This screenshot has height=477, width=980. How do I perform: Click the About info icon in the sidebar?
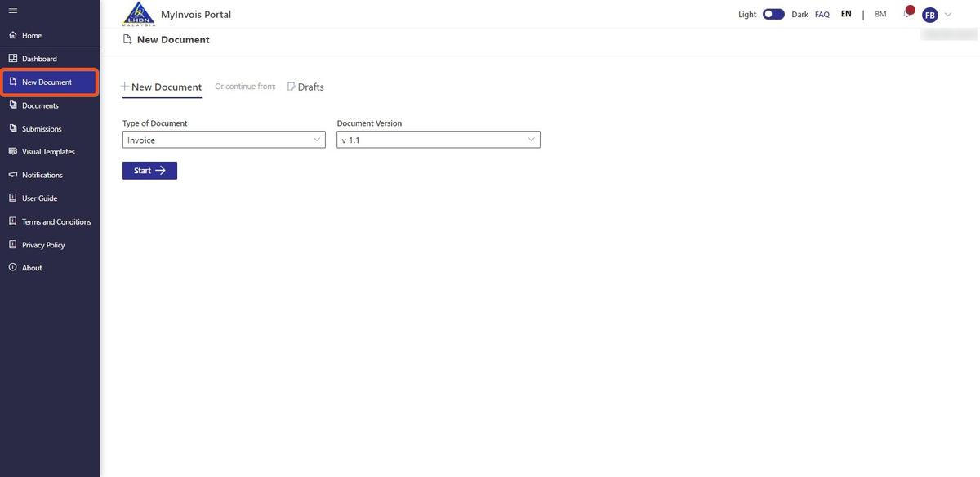click(x=12, y=267)
